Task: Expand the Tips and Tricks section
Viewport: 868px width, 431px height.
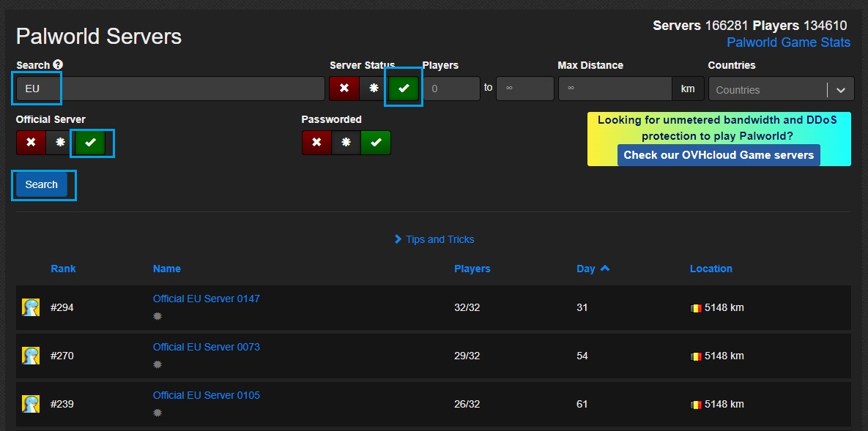Action: pos(434,239)
